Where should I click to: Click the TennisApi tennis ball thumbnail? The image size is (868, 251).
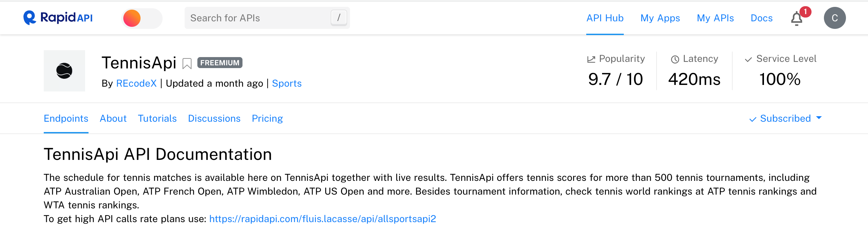point(64,71)
